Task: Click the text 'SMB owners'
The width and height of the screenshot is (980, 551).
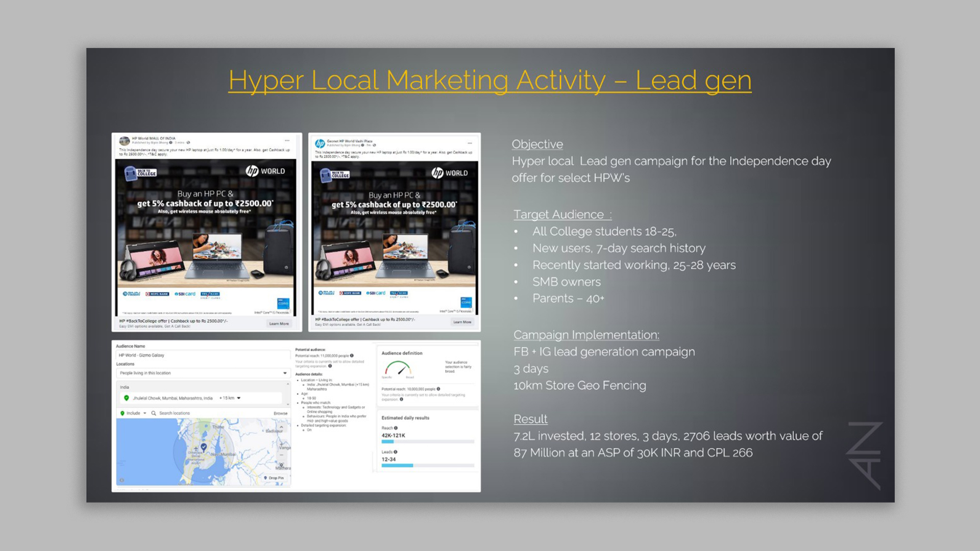Action: pos(567,282)
